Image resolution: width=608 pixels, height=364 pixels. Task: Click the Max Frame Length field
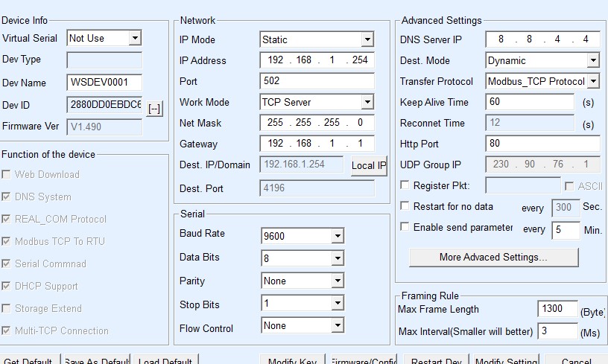point(557,309)
